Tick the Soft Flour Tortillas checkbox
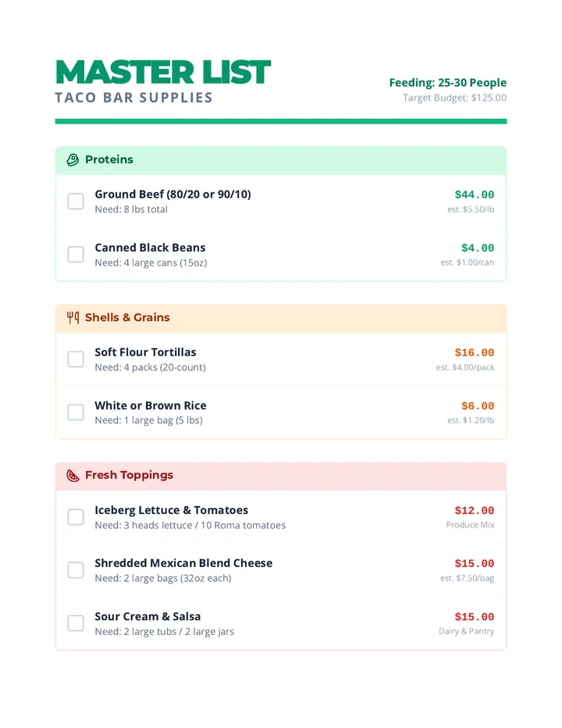562x728 pixels. tap(76, 359)
